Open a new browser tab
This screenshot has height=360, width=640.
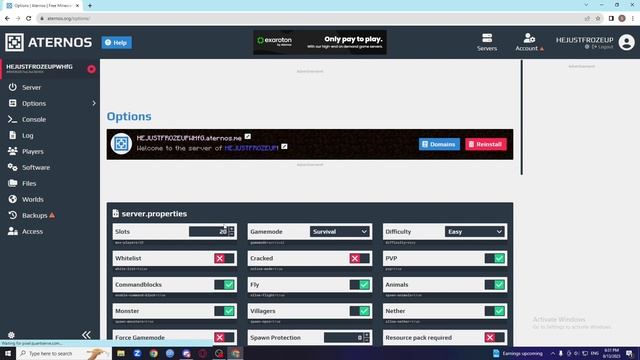click(90, 6)
